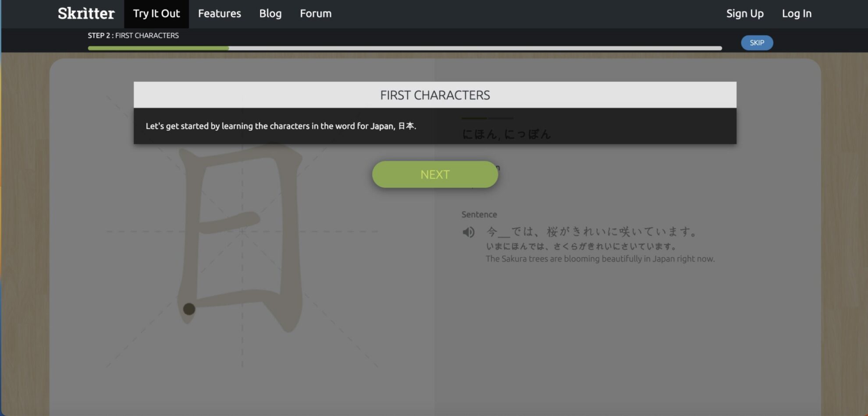Open the Features menu item
The image size is (868, 416).
[x=219, y=14]
